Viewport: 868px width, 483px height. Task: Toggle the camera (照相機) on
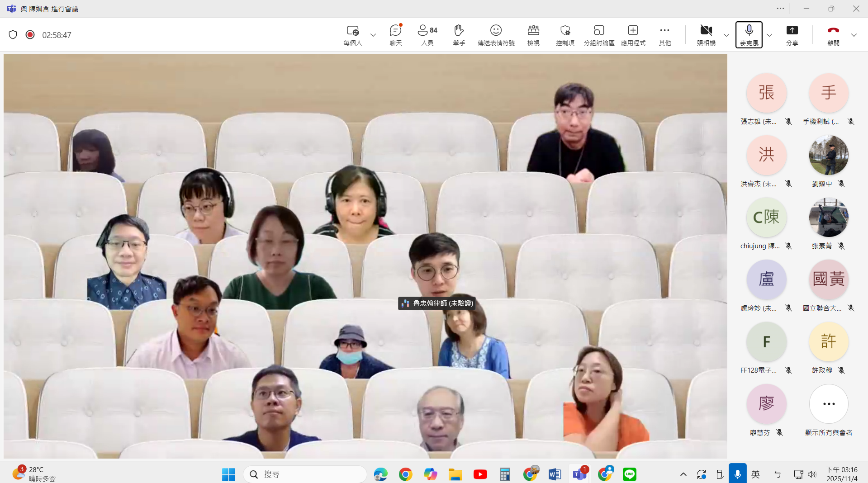(x=706, y=34)
